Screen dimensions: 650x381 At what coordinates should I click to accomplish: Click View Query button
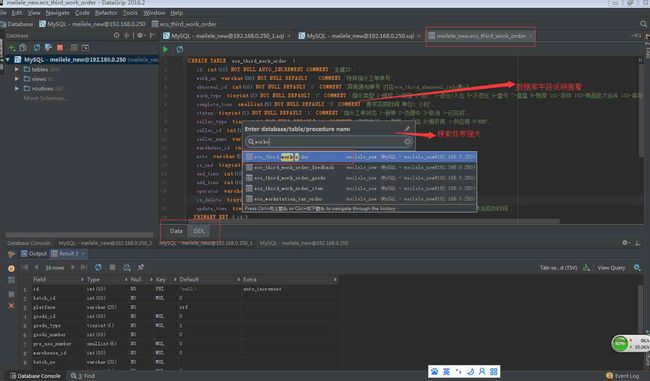611,268
